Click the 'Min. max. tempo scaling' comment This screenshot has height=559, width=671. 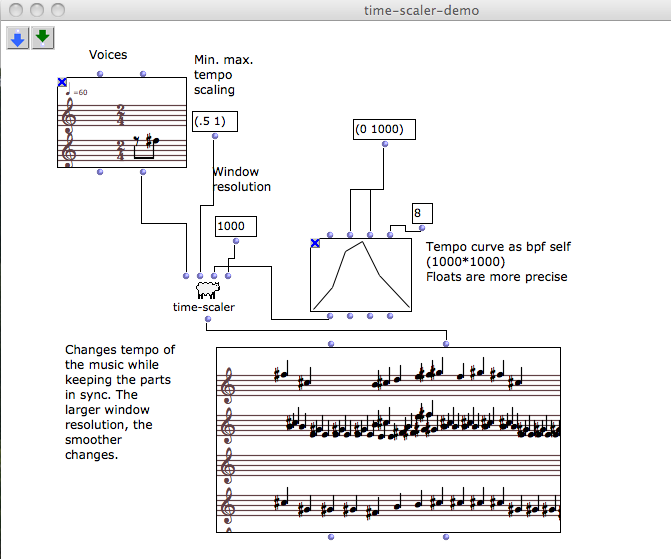coord(223,75)
